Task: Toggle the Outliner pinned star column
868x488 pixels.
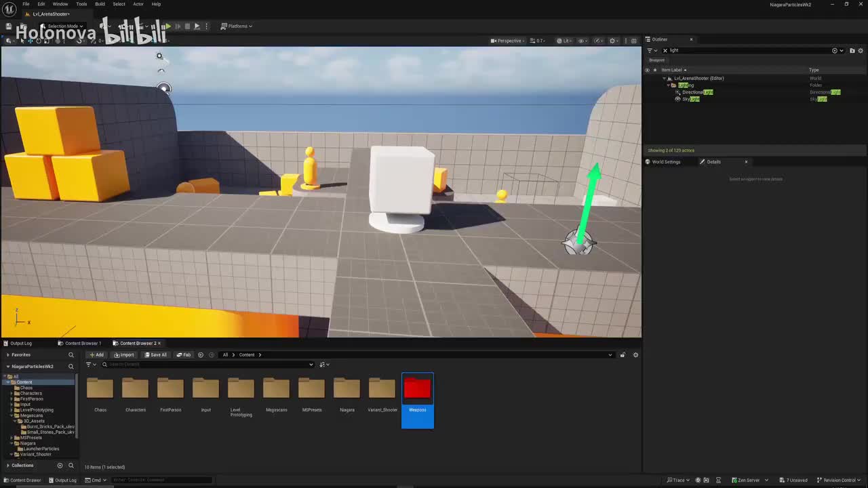Action: pyautogui.click(x=654, y=70)
